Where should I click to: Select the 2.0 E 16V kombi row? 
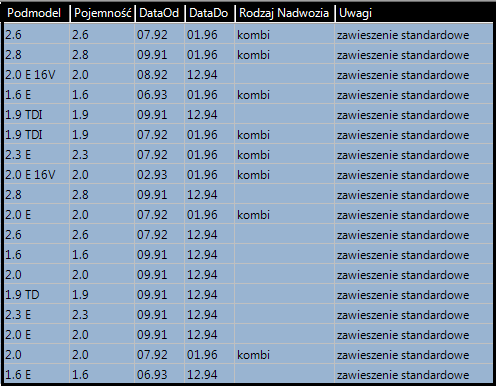pos(248,174)
